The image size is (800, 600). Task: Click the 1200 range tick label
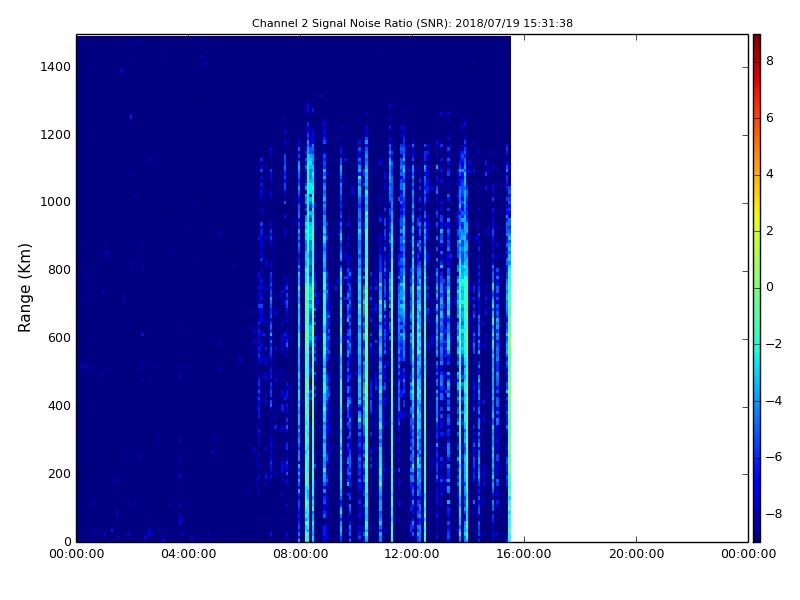click(x=56, y=135)
